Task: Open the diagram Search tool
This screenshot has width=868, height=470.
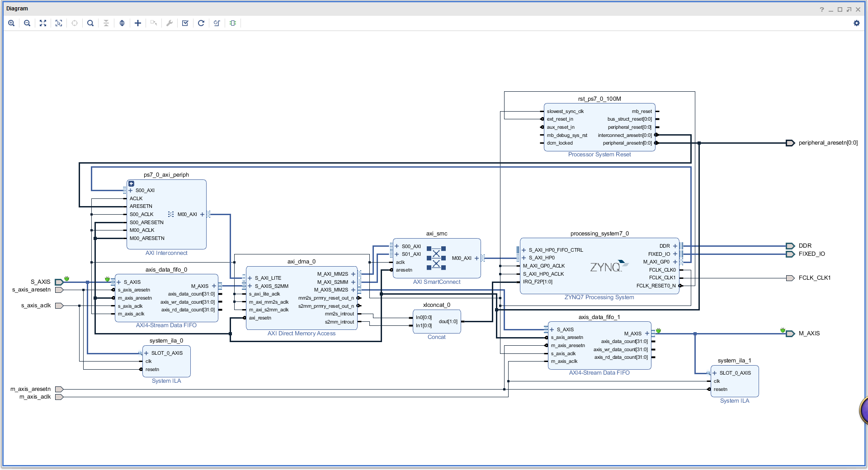Action: click(90, 23)
